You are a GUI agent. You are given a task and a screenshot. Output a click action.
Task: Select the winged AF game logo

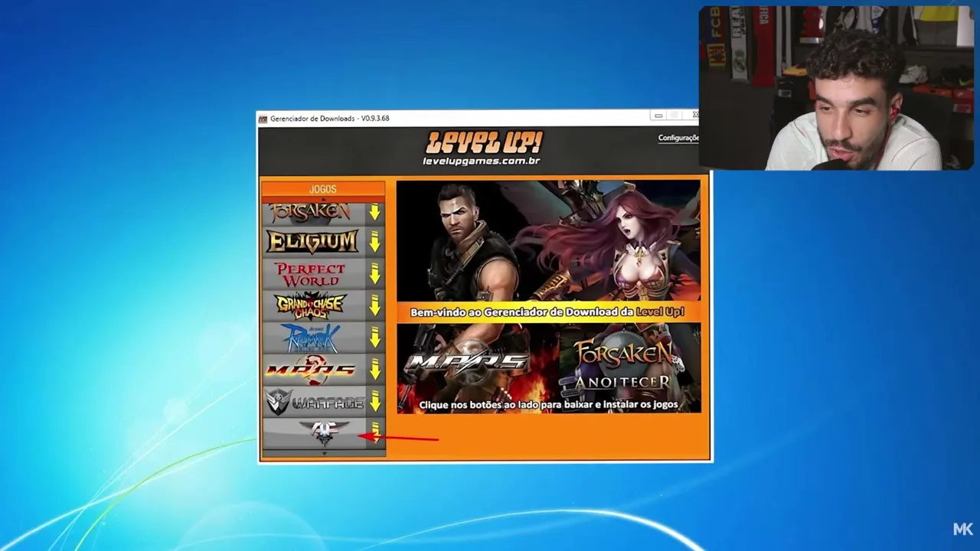(x=324, y=432)
